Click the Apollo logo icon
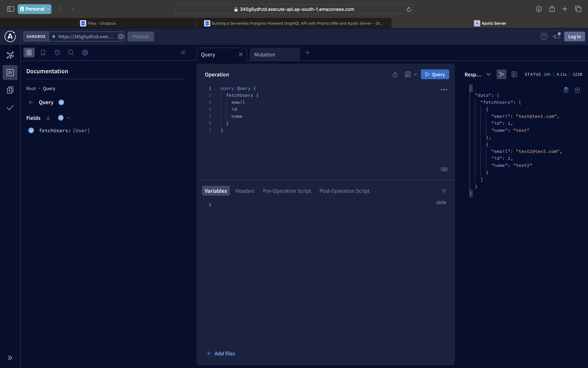The image size is (588, 368). click(x=10, y=36)
